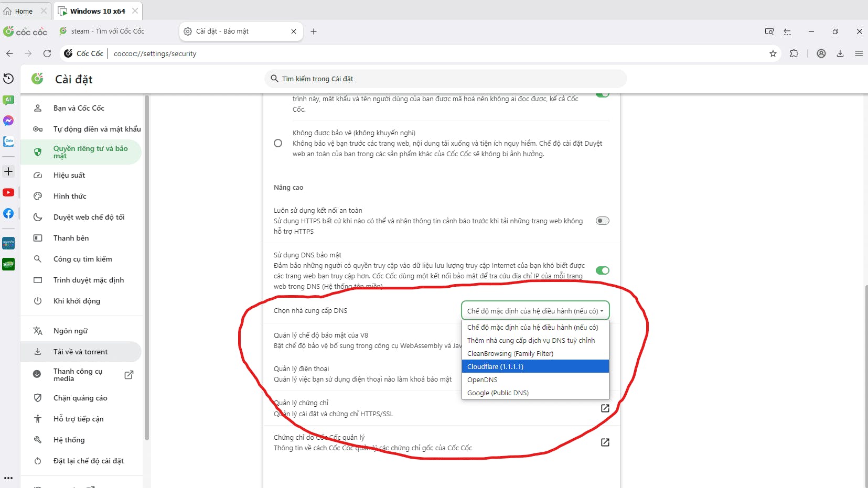Choose CleanBrowsing (Family Filter) DNS option

click(535, 353)
